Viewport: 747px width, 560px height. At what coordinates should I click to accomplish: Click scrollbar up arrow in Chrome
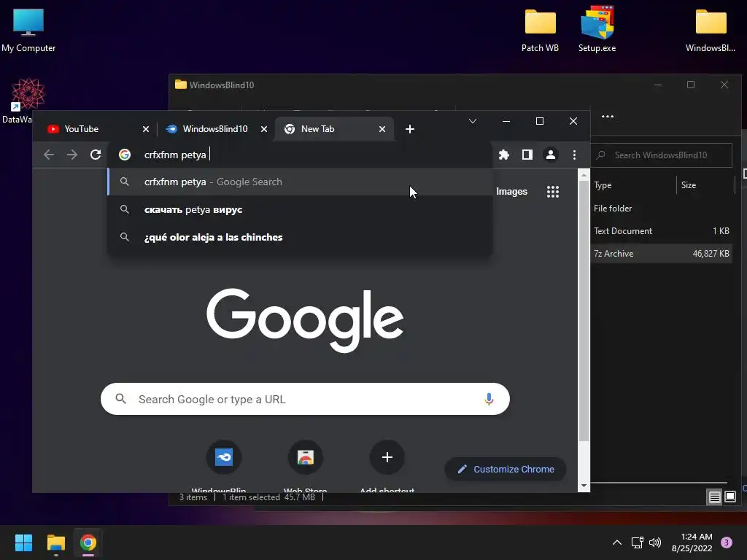pyautogui.click(x=584, y=175)
